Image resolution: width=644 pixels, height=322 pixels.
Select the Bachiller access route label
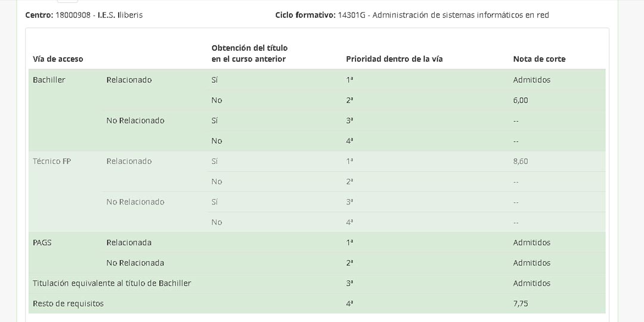tap(49, 80)
